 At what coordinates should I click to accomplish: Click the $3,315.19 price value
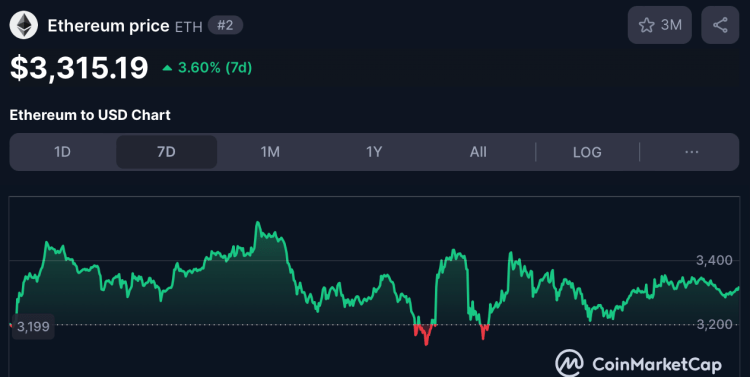(x=79, y=67)
